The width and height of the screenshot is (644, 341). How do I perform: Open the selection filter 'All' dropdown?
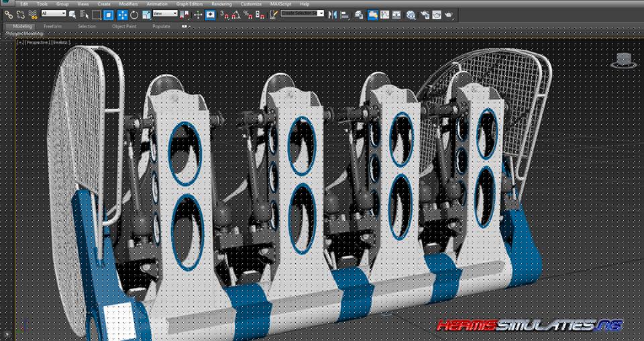pos(54,13)
